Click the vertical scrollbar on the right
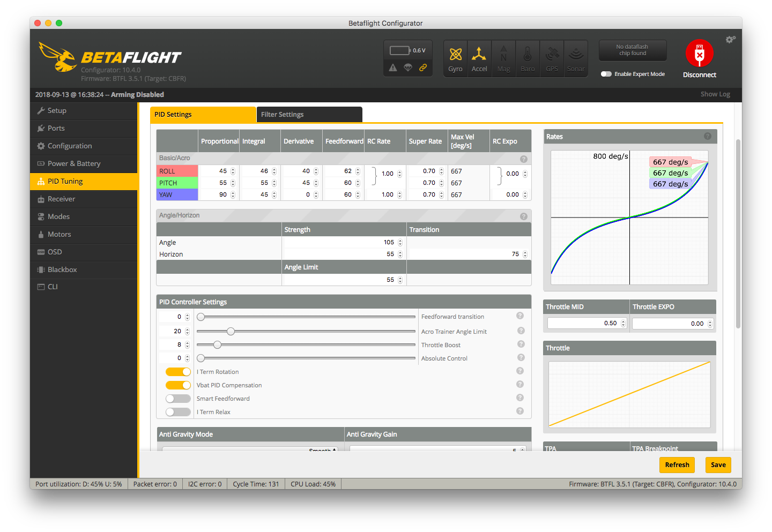The image size is (772, 532). pyautogui.click(x=738, y=233)
